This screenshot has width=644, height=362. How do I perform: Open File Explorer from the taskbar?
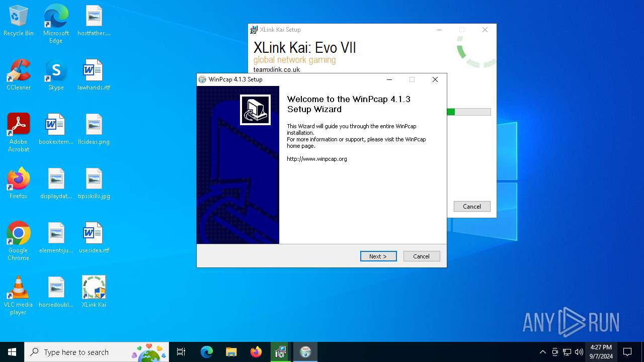click(231, 352)
